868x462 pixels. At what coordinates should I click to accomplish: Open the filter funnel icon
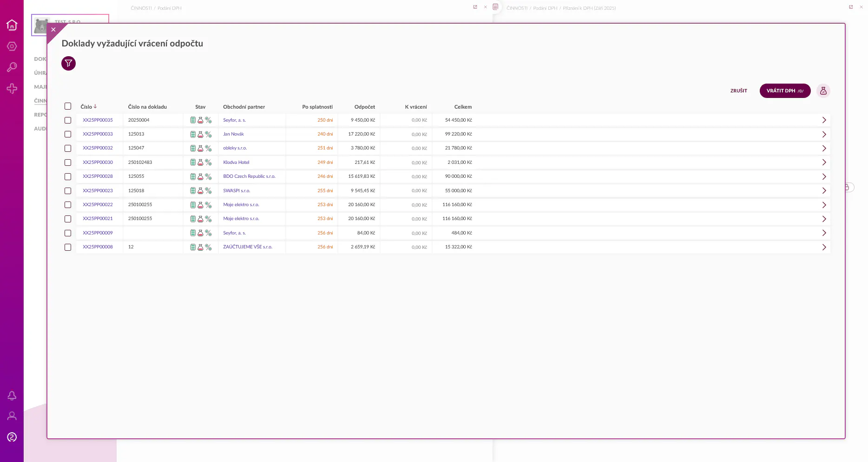(68, 63)
